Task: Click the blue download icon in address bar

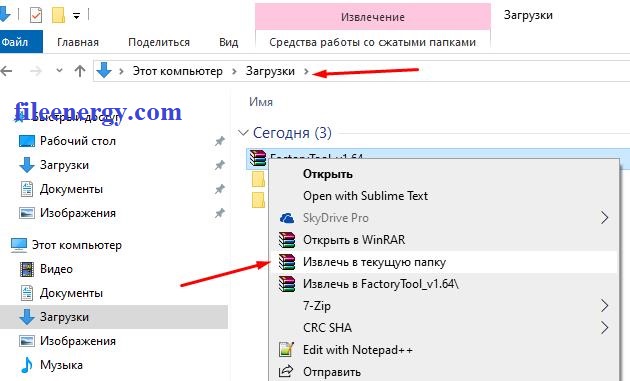Action: click(104, 70)
